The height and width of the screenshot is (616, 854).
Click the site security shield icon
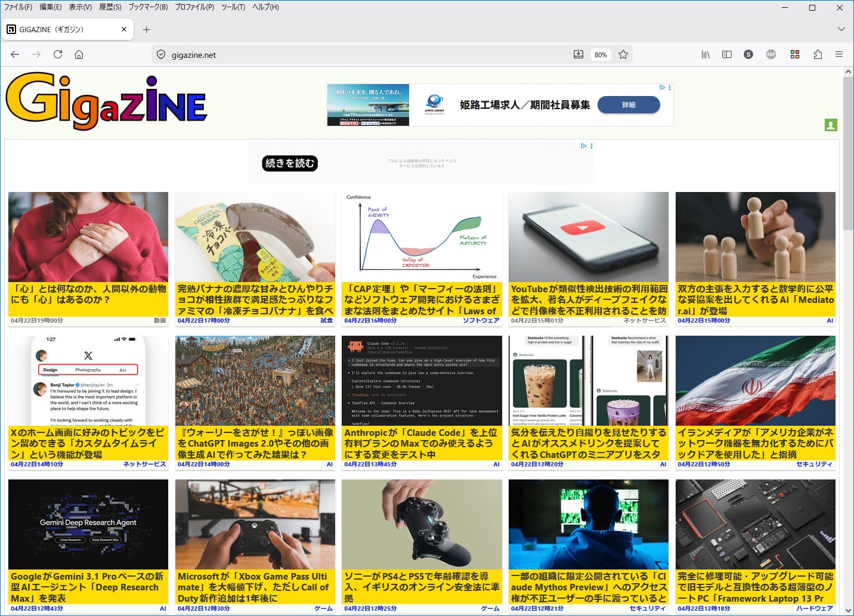160,54
